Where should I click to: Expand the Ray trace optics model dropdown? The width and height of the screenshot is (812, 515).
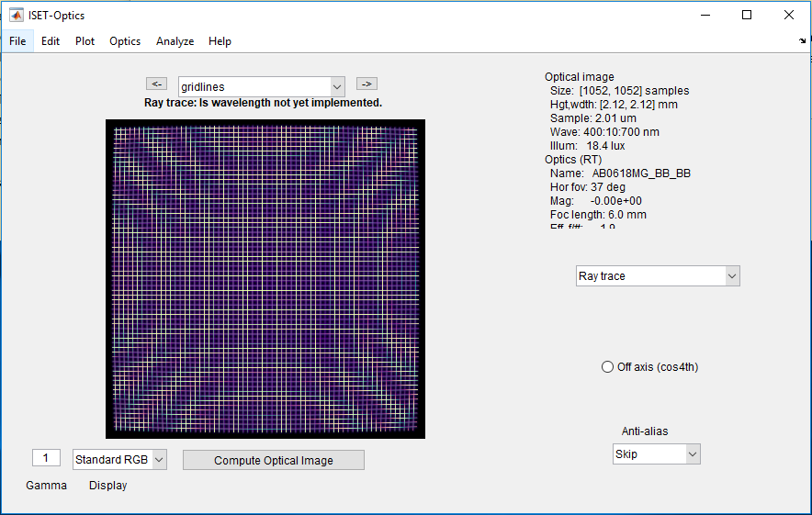pyautogui.click(x=657, y=276)
